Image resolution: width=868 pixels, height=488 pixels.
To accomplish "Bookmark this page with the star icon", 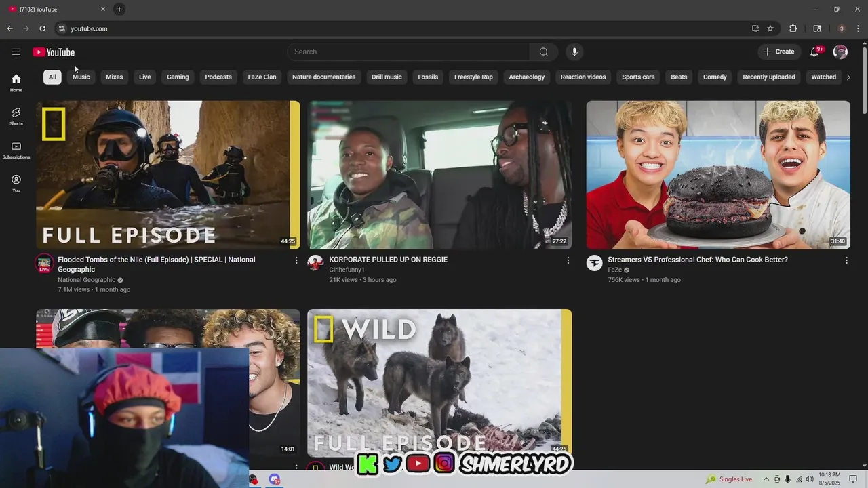I will click(770, 28).
